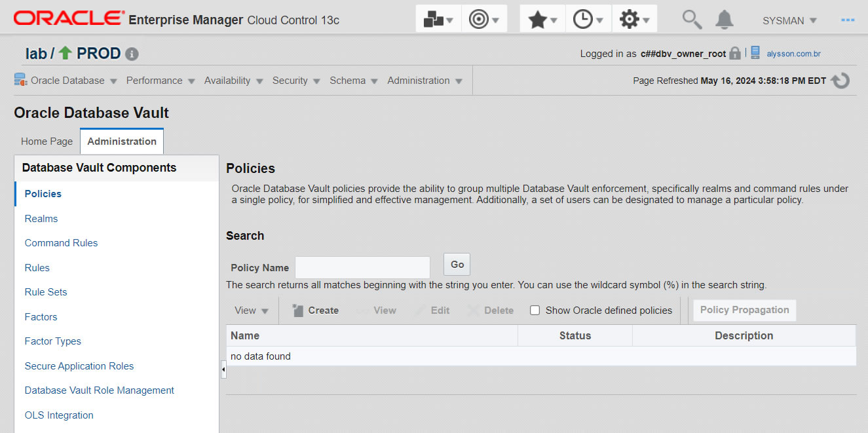The height and width of the screenshot is (433, 868).
Task: Click the Oracle Database Vault page title
Action: click(91, 113)
